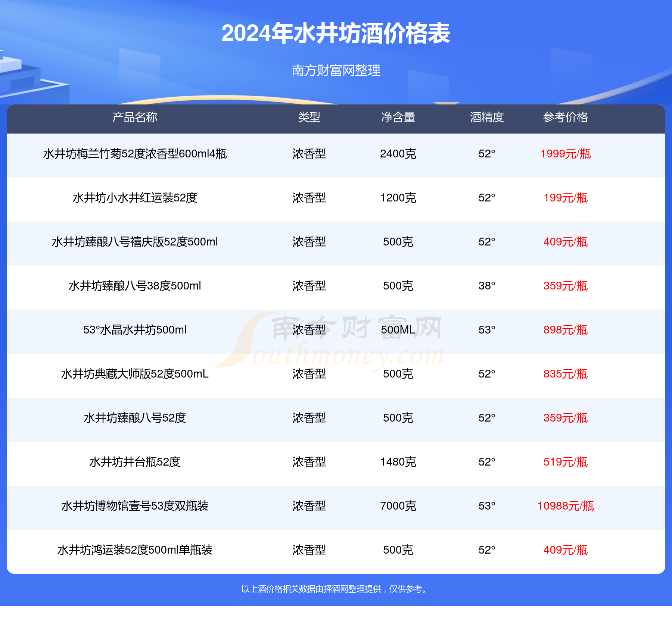Screen dimensions: 672x623
Task: Click the 500ML net content cell
Action: [398, 330]
